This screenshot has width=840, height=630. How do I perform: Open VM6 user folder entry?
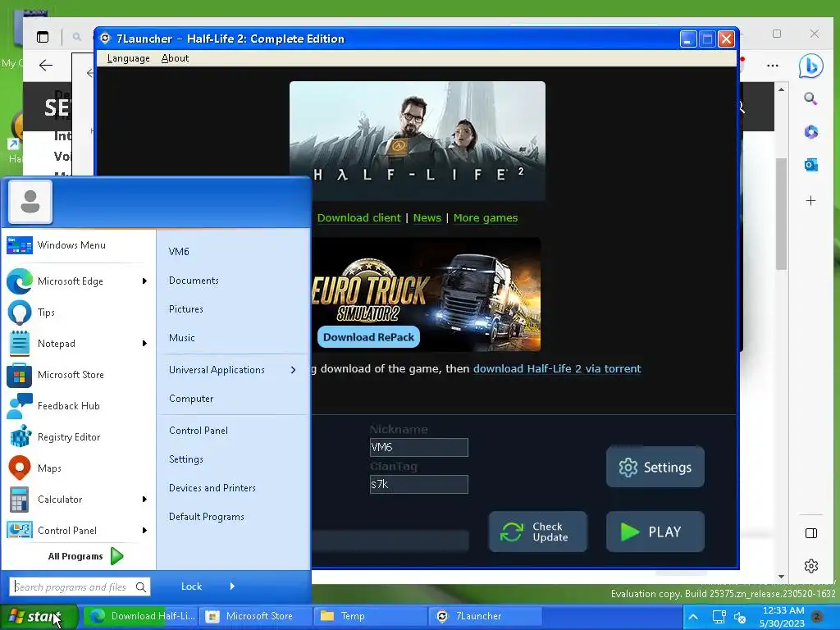pos(178,252)
